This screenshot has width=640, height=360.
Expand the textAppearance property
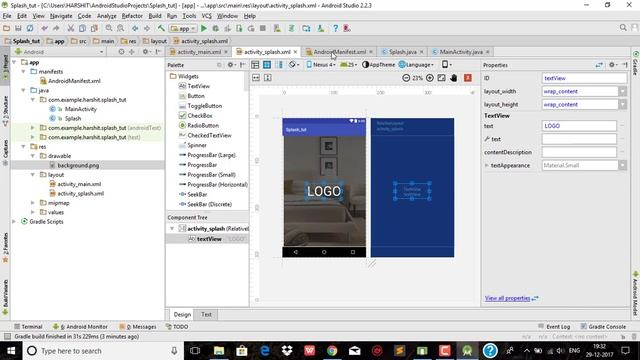pos(487,165)
